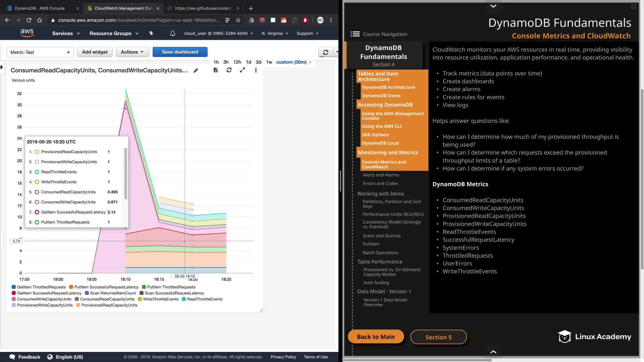This screenshot has height=362, width=644.
Task: Switch to the DynamoDB AWS Console tab
Action: tap(40, 8)
